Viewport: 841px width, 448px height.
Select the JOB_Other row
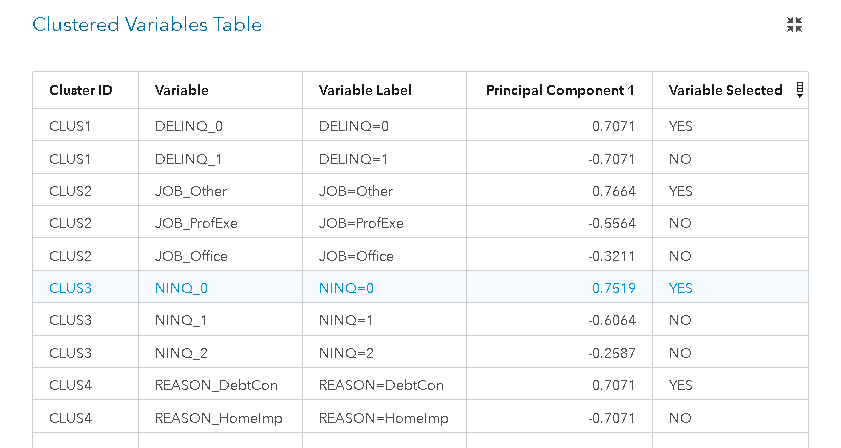(x=420, y=191)
